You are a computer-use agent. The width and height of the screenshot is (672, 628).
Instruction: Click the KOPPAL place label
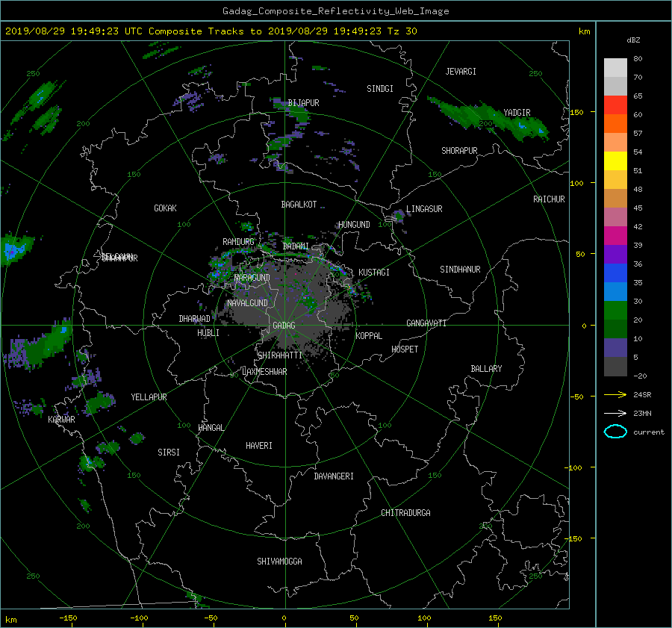369,336
